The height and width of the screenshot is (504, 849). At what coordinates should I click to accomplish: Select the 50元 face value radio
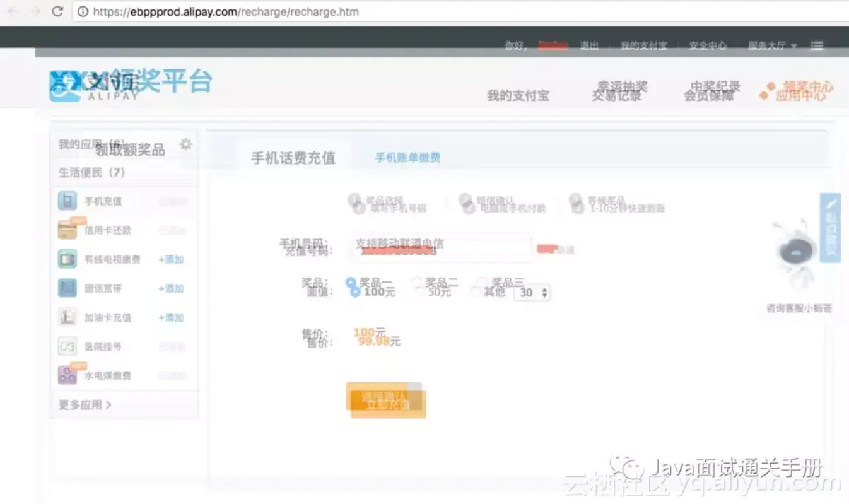coord(420,291)
